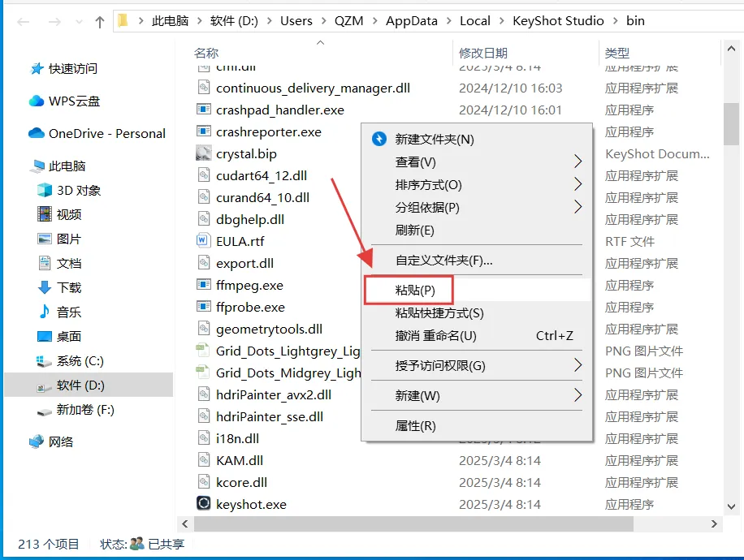Click vertical scrollbar down arrow

point(731,506)
